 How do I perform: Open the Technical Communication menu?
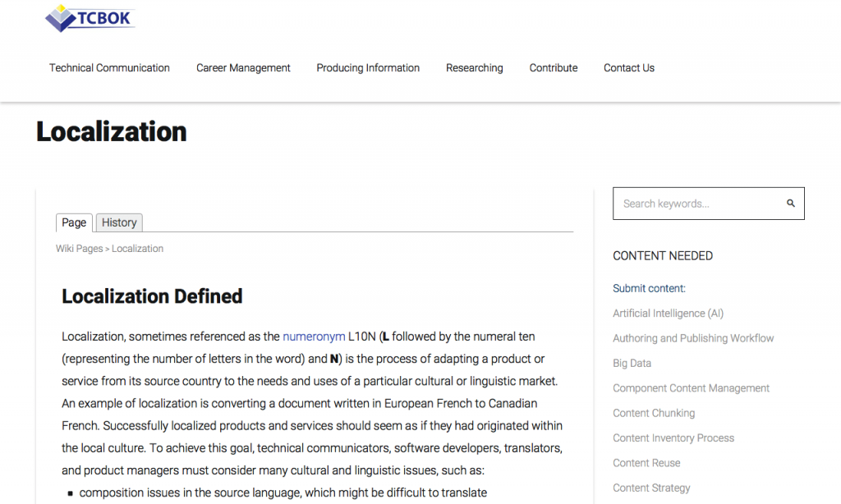(109, 68)
